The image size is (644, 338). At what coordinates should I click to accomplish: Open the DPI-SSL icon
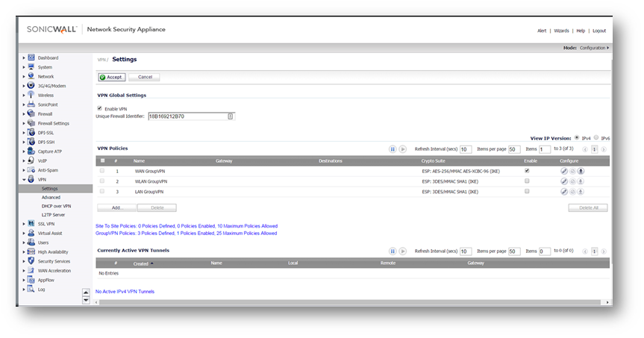coord(31,132)
